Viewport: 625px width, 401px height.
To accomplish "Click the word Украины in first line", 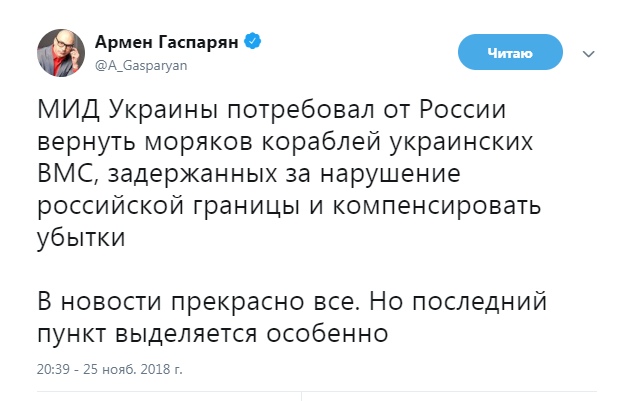I will [x=163, y=110].
